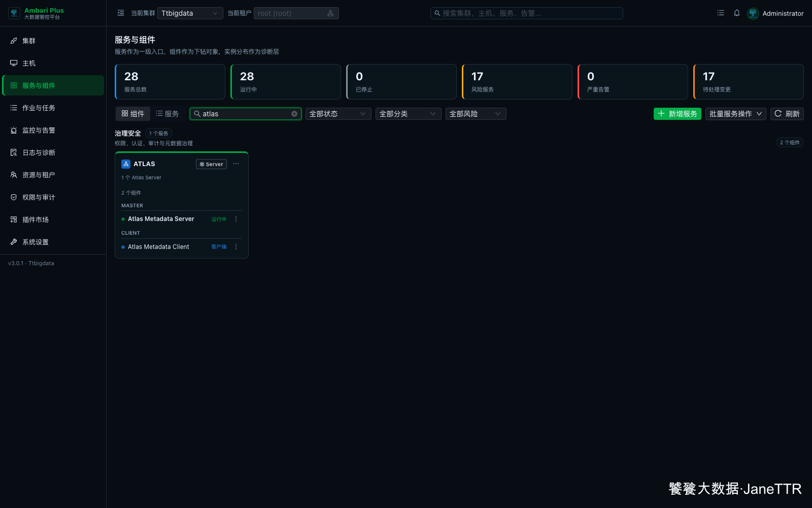Open Atlas Metadata Client component
The image size is (812, 508).
tap(158, 247)
